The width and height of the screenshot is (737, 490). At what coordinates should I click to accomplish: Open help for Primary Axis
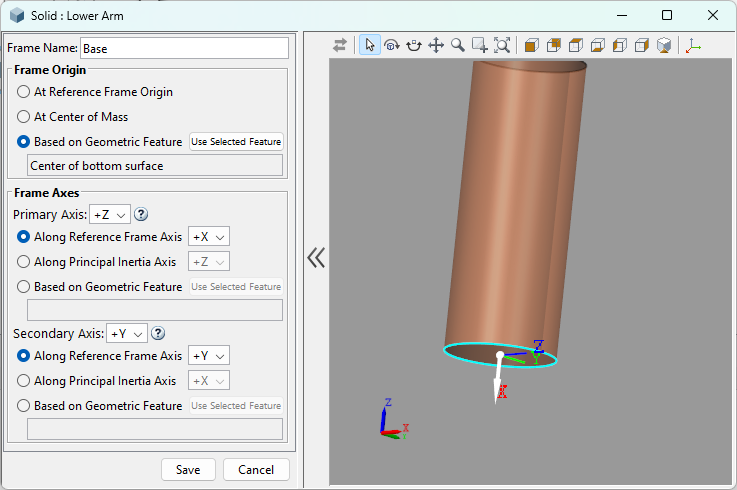click(x=141, y=214)
